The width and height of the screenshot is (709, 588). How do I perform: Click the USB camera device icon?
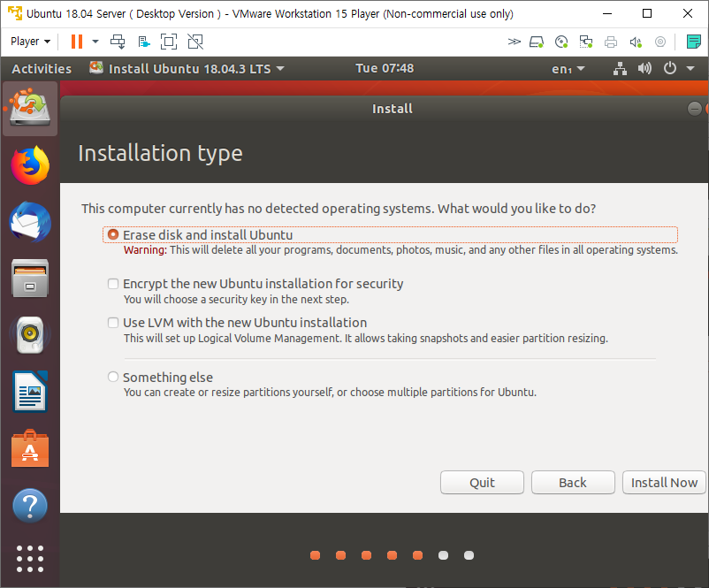[660, 42]
